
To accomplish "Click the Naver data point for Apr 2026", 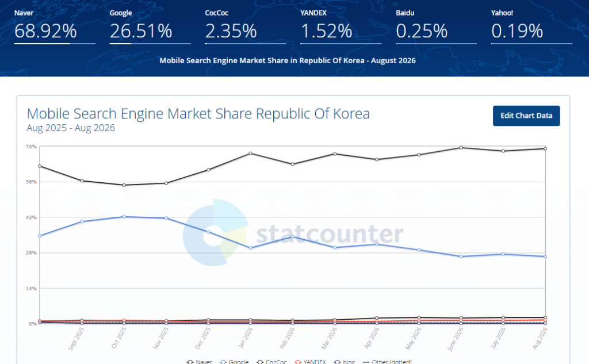I will point(377,159).
